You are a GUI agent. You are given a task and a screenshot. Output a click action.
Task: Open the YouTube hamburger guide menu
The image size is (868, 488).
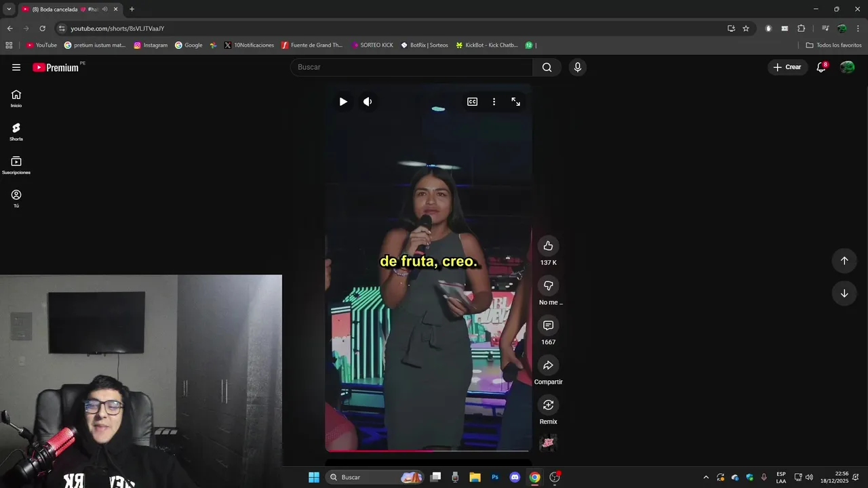pos(16,67)
